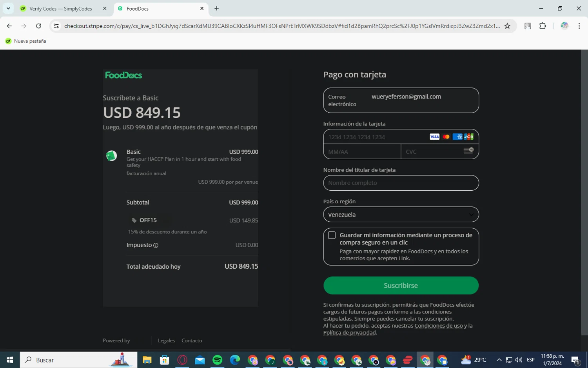Image resolution: width=588 pixels, height=368 pixels.
Task: Open the Chrome profile avatar
Action: click(564, 26)
